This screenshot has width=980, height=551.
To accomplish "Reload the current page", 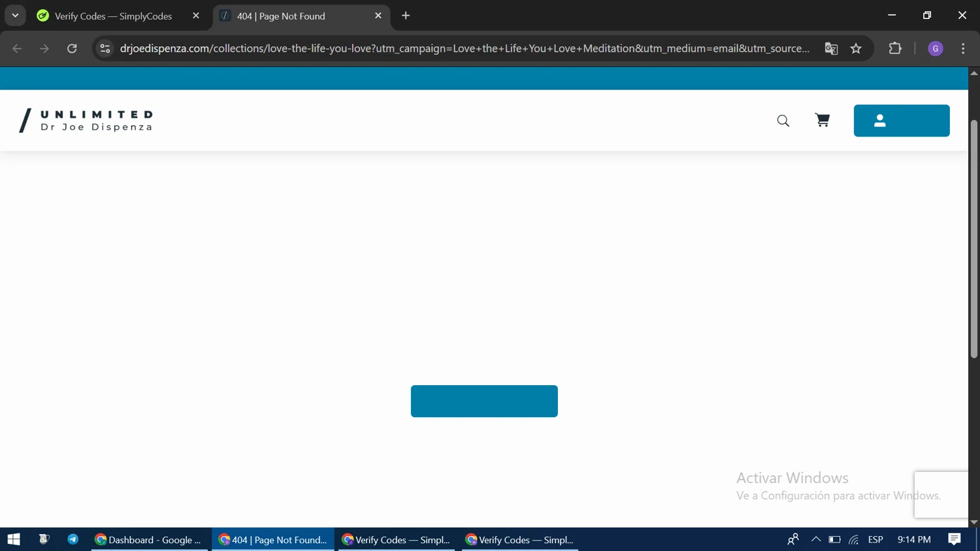I will (72, 48).
